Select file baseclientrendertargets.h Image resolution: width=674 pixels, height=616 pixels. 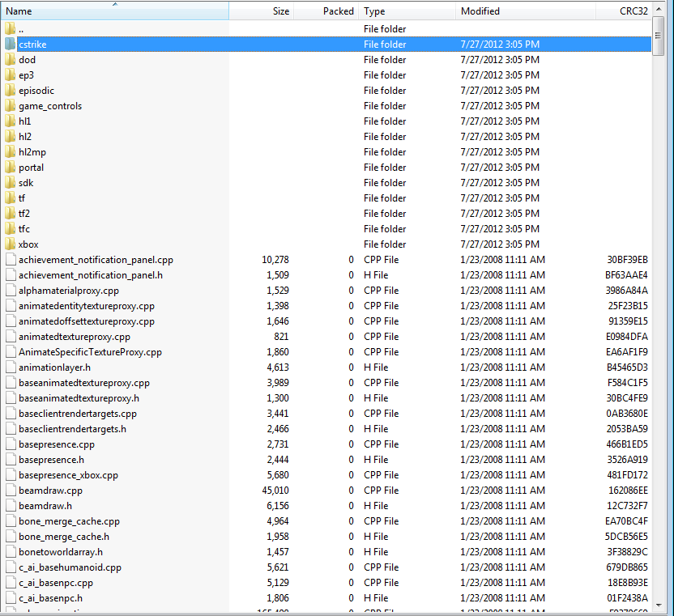(x=73, y=429)
